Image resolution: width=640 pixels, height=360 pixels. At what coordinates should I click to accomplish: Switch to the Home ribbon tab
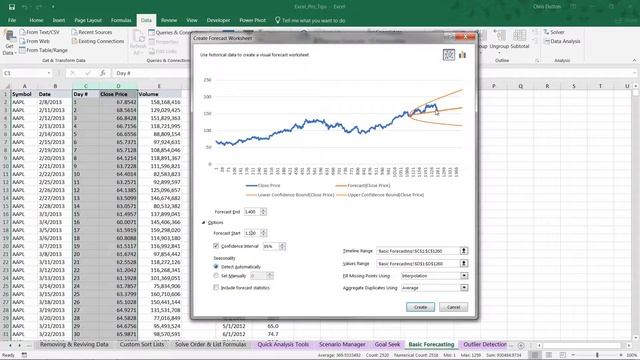(36, 20)
